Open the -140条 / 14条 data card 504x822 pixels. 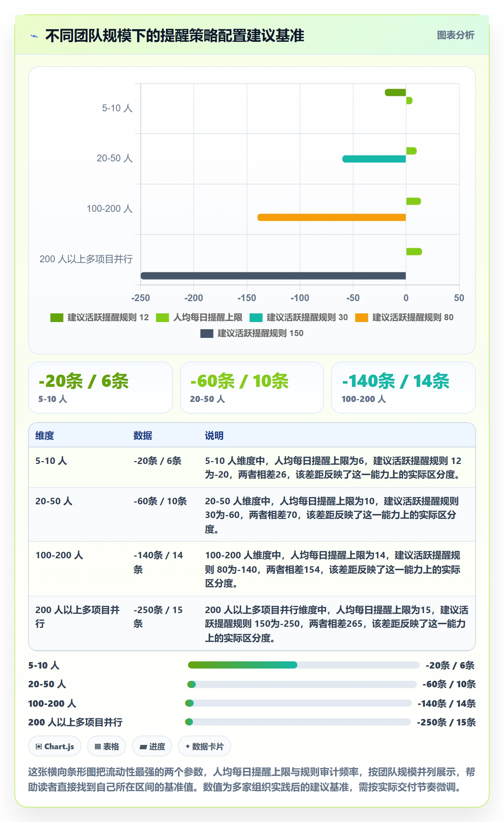(404, 388)
